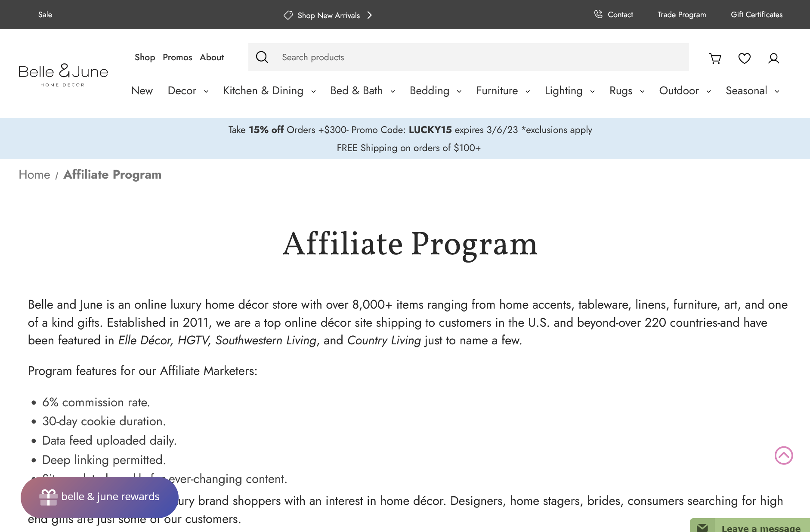Expand the Decor dropdown chevron

[206, 91]
